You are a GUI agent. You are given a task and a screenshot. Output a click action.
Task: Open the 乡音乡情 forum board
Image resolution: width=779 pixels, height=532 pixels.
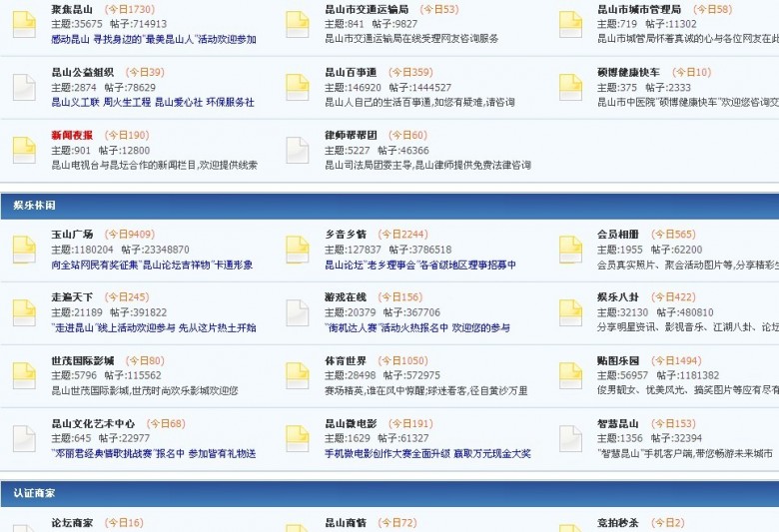pyautogui.click(x=346, y=235)
